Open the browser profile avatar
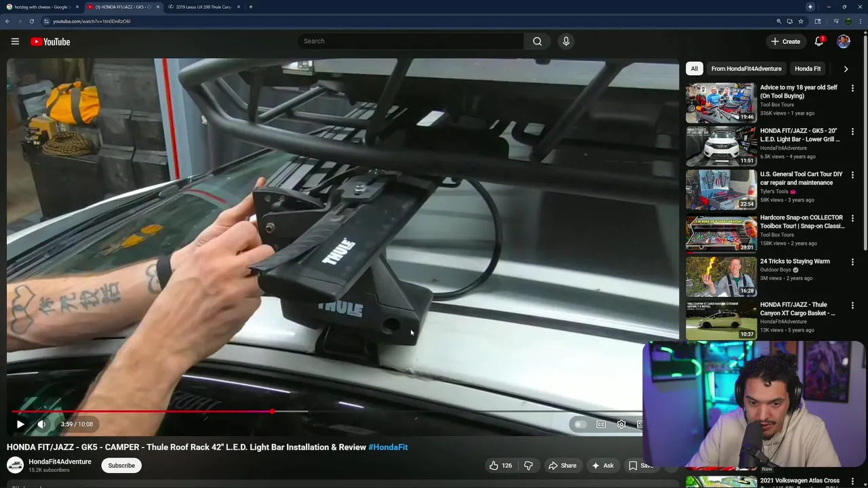 pos(848,21)
